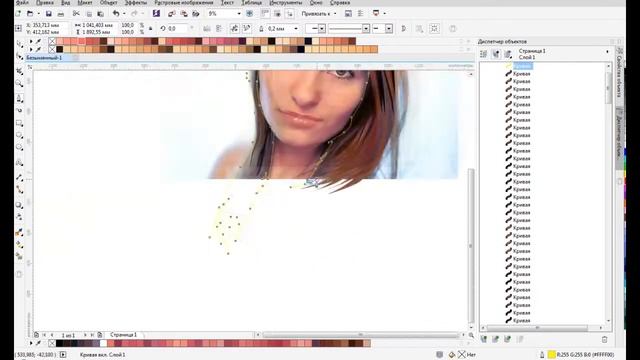Screen dimensions: 640x360
Task: Toggle Show Rulers on toolbar
Action: 265,13
